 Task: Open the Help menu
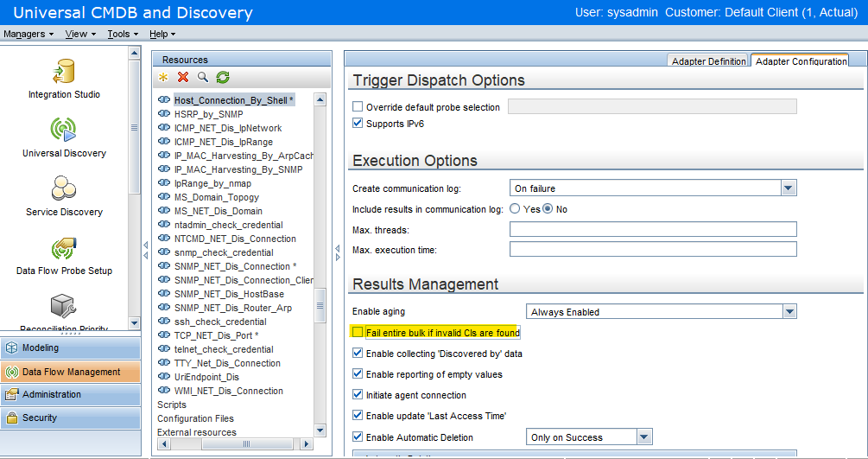pyautogui.click(x=162, y=34)
